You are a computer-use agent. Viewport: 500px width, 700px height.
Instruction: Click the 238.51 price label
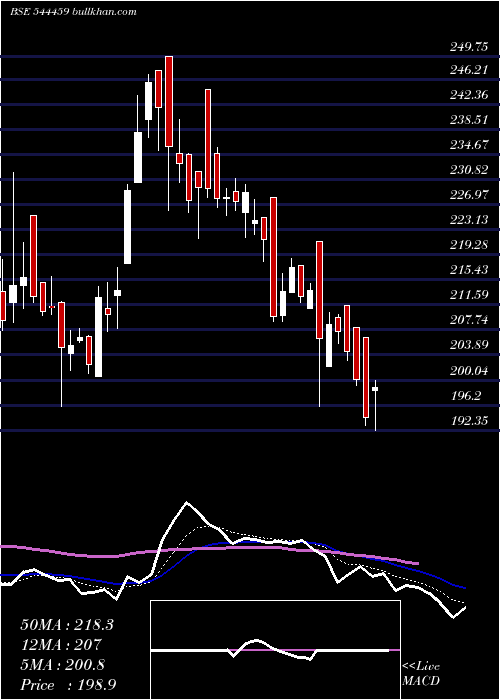469,120
